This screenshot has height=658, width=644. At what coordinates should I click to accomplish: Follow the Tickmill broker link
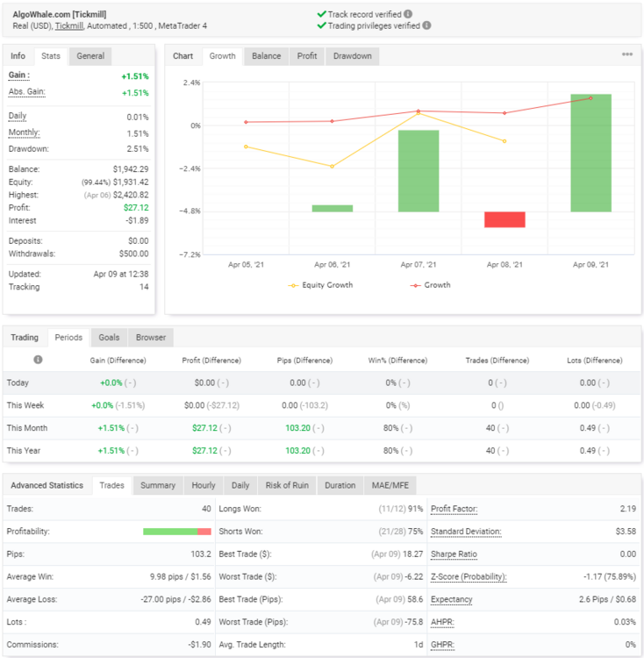point(69,26)
